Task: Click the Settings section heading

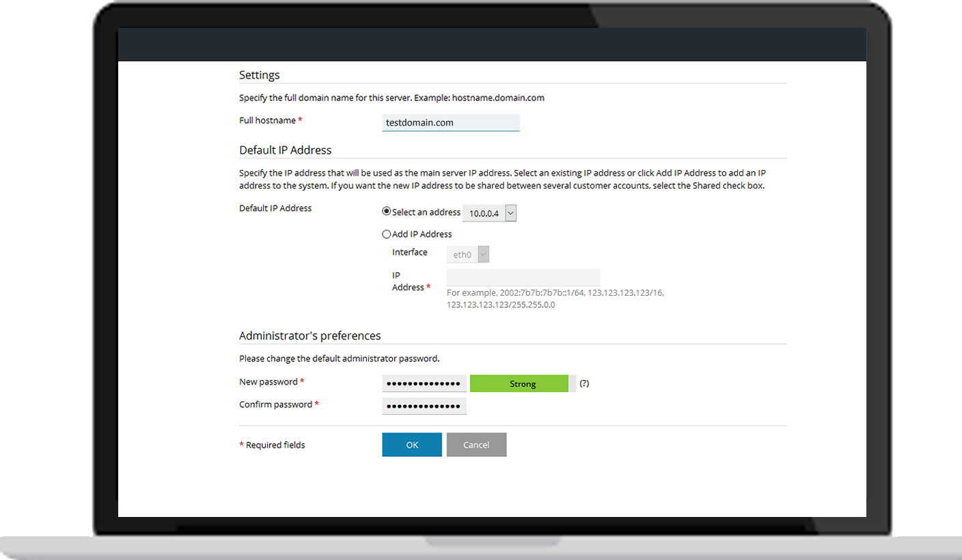Action: click(x=260, y=75)
